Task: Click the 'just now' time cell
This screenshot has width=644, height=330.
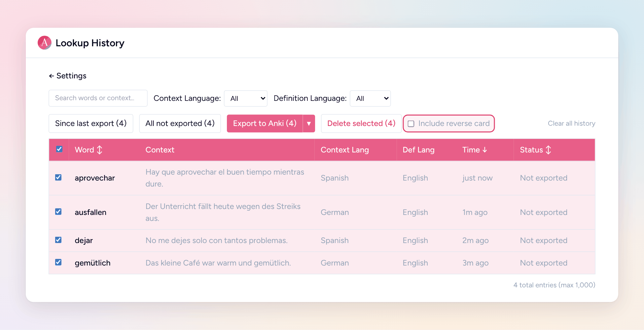Action: 478,178
